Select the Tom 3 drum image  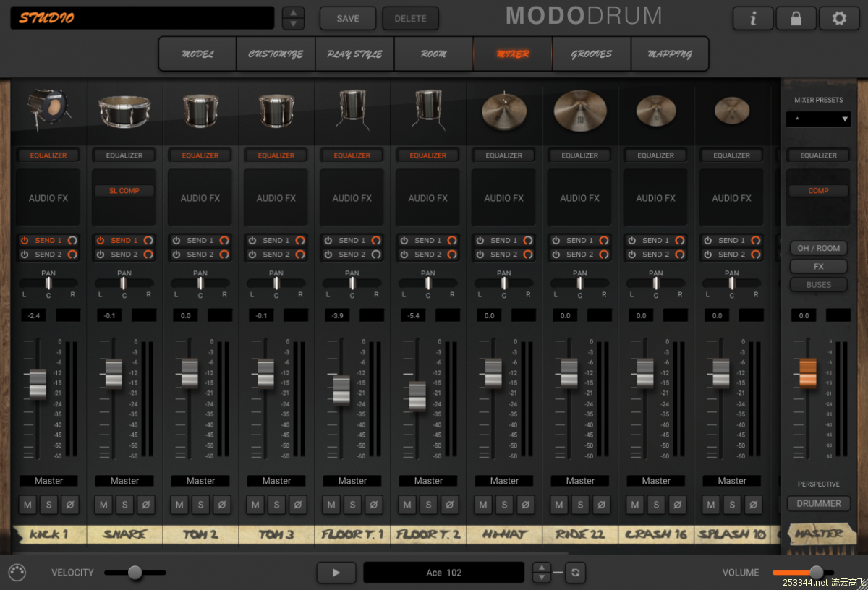pyautogui.click(x=276, y=111)
